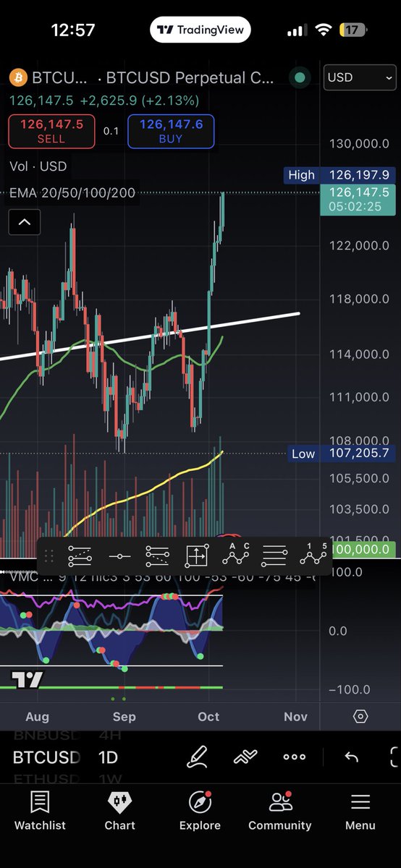Tap the TradingView pill at the top

(x=200, y=30)
